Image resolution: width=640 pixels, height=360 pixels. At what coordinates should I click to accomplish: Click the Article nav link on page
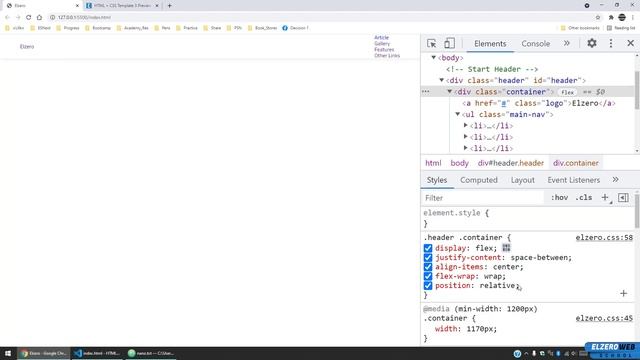point(381,38)
